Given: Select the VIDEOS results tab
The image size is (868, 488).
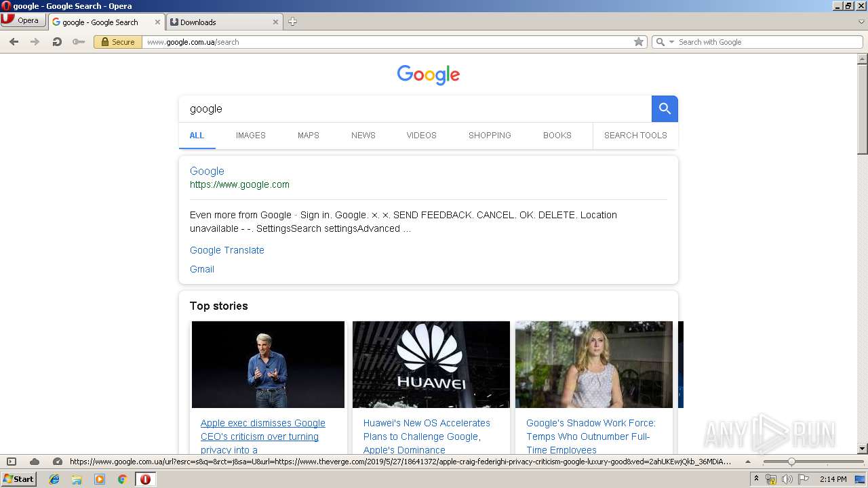Looking at the screenshot, I should (x=422, y=136).
